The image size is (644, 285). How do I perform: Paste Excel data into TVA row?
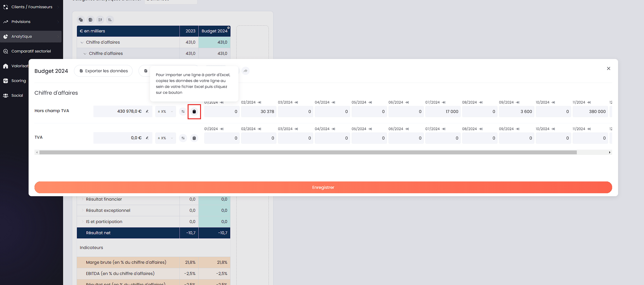coord(194,138)
